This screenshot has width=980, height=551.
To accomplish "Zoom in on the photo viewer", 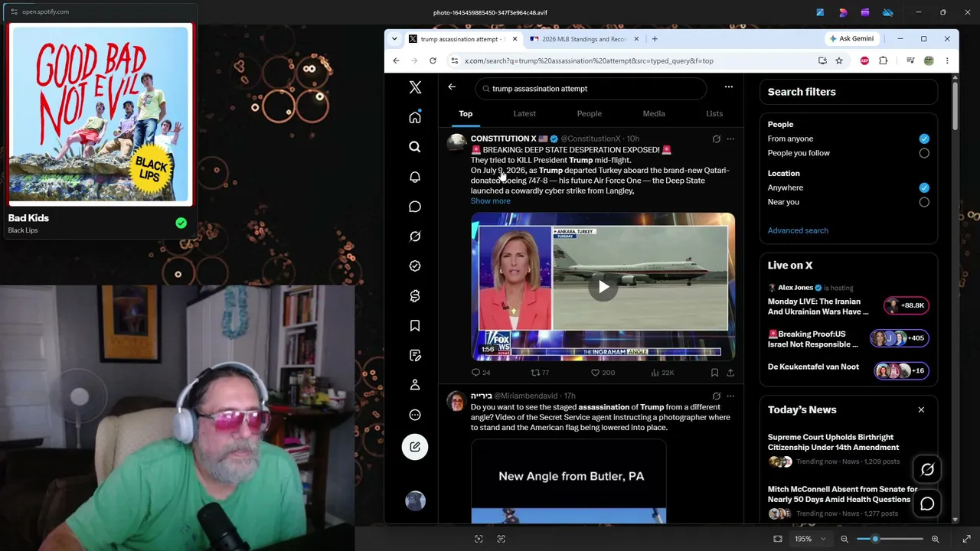I will click(935, 539).
